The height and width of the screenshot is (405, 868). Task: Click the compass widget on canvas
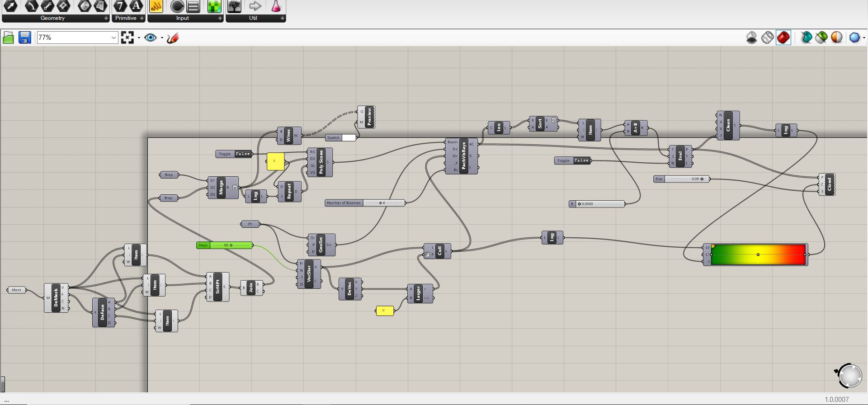click(849, 375)
